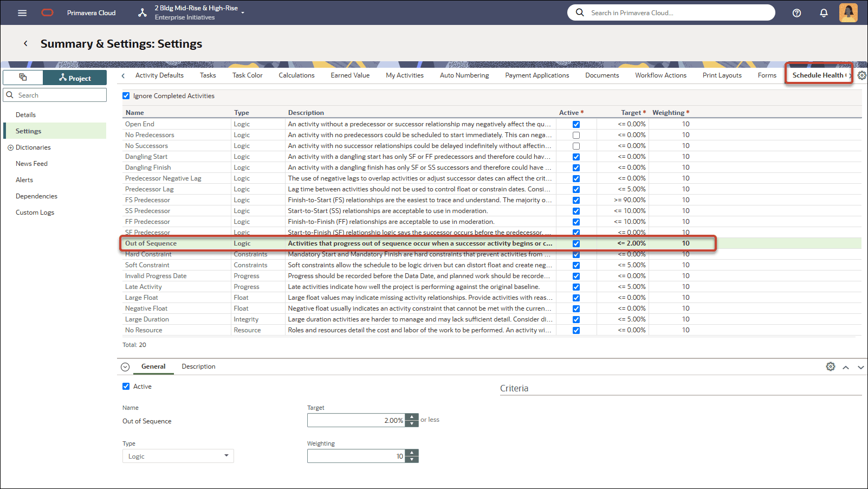868x489 pixels.
Task: Open the user profile avatar
Action: (x=848, y=12)
